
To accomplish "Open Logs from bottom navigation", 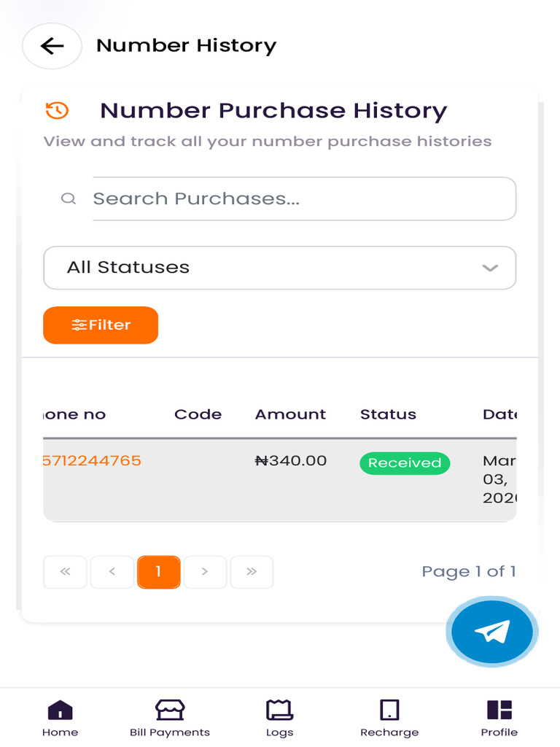I will 279,718.
